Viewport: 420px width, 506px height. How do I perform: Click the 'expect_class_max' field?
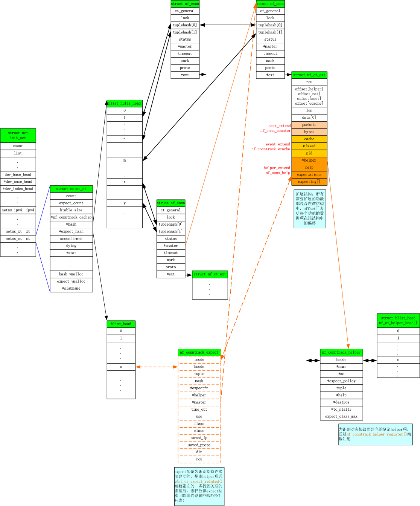(x=342, y=417)
